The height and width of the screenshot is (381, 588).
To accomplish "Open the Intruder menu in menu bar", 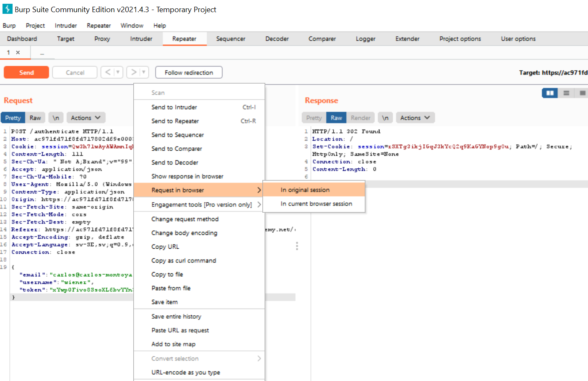I will pos(66,26).
